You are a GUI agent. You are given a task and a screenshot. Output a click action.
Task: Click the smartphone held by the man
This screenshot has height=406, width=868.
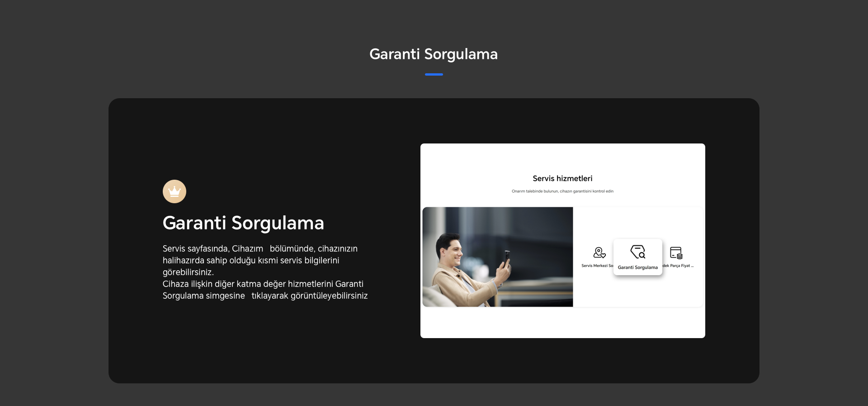pyautogui.click(x=507, y=257)
